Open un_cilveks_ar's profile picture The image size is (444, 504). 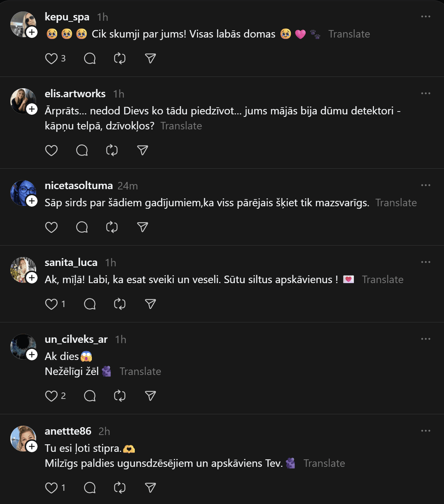click(x=21, y=346)
